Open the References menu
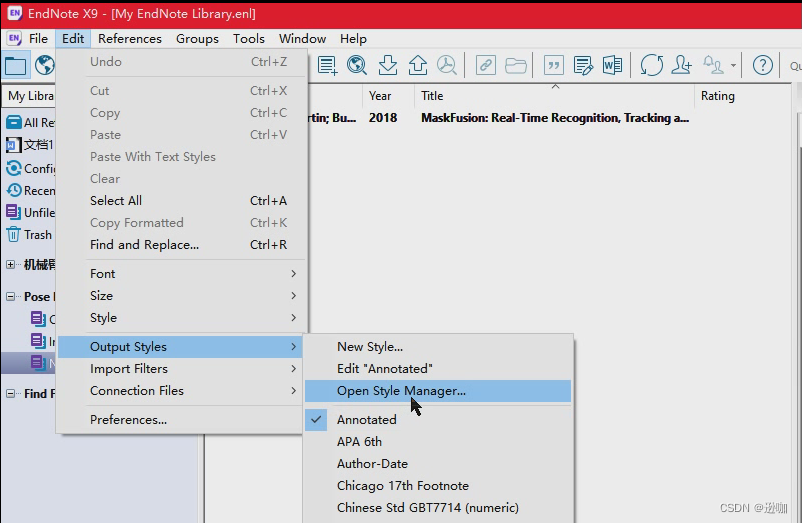 pyautogui.click(x=129, y=38)
